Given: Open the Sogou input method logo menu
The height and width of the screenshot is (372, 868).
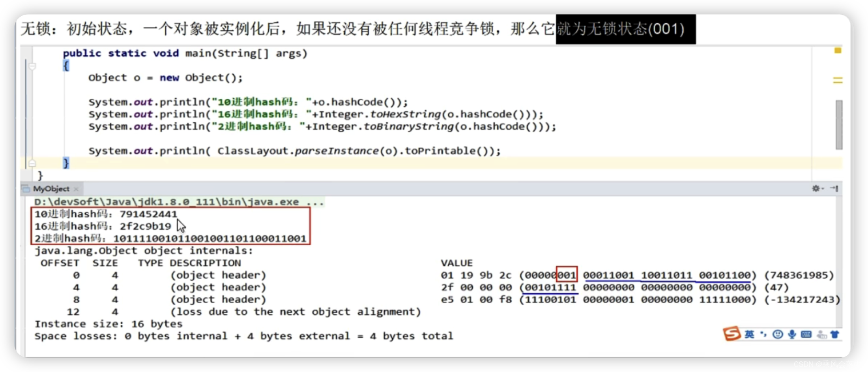Looking at the screenshot, I should pyautogui.click(x=732, y=334).
